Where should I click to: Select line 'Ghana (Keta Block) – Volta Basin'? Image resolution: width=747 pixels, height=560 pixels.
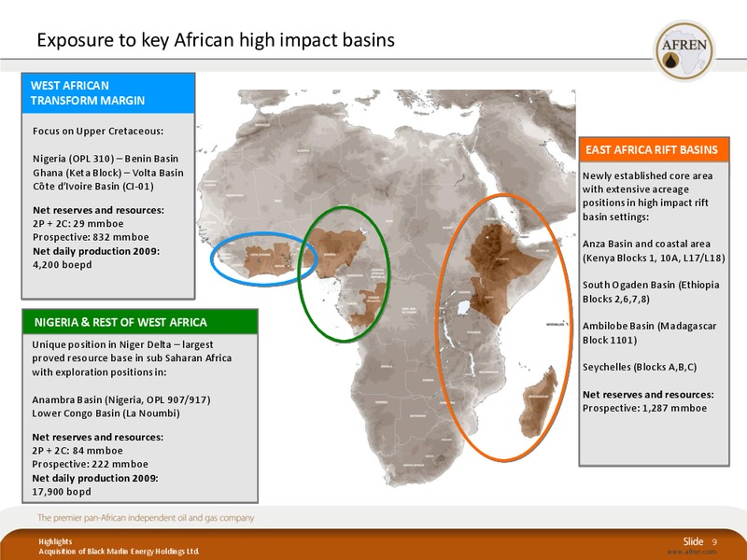point(108,173)
